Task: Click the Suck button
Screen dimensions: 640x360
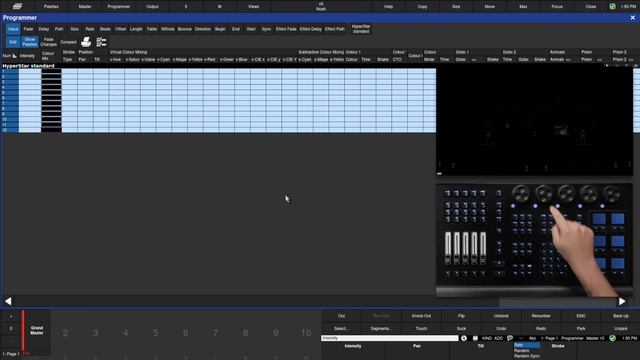Action: tap(461, 328)
